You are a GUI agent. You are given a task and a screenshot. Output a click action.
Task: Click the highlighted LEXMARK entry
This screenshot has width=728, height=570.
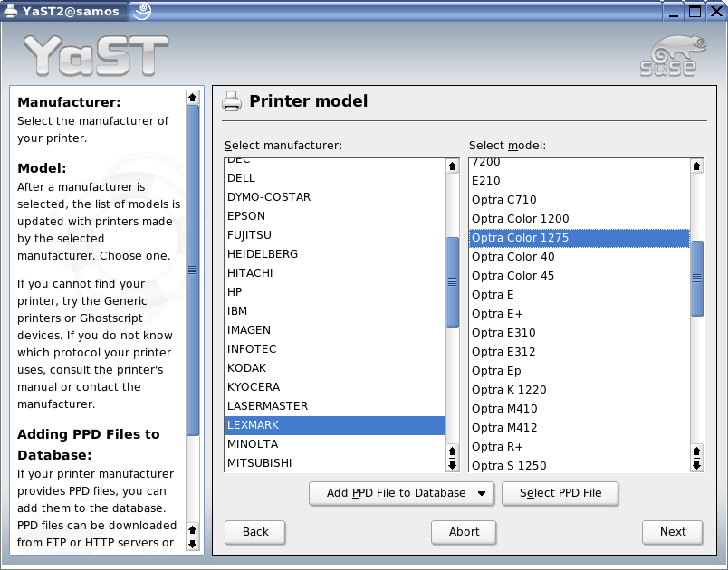point(335,425)
